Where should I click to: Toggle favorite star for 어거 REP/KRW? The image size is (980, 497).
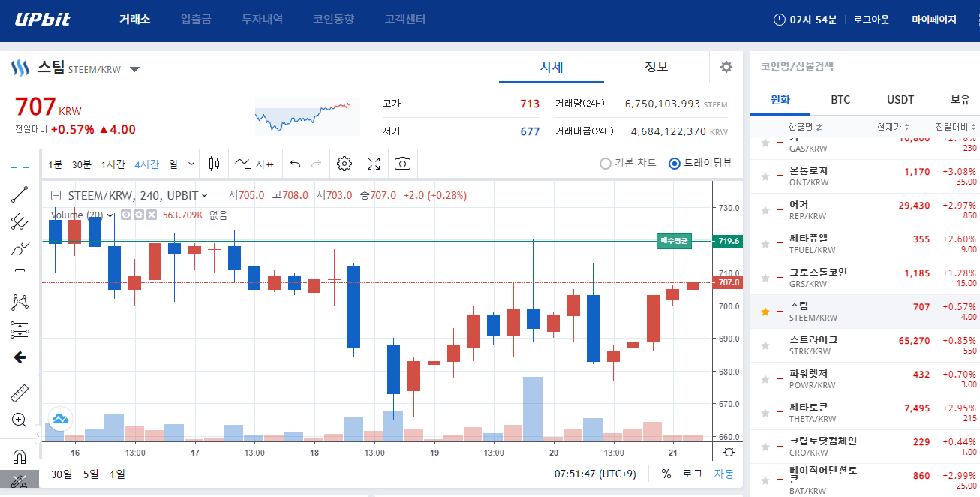click(x=765, y=210)
